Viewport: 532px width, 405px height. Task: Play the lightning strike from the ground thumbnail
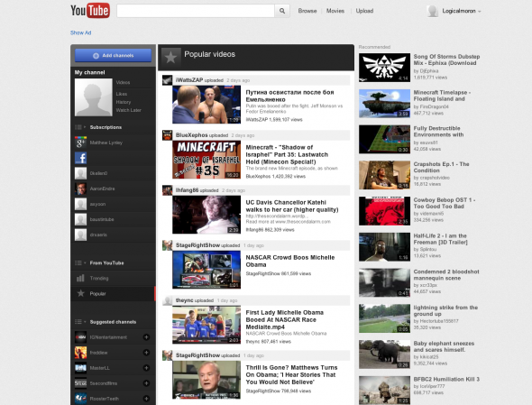coord(384,318)
